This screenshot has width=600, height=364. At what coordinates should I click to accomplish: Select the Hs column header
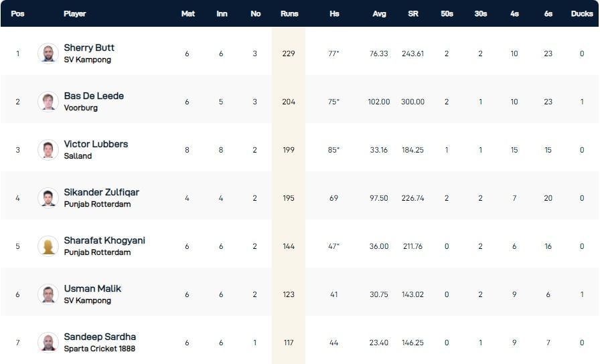click(334, 13)
